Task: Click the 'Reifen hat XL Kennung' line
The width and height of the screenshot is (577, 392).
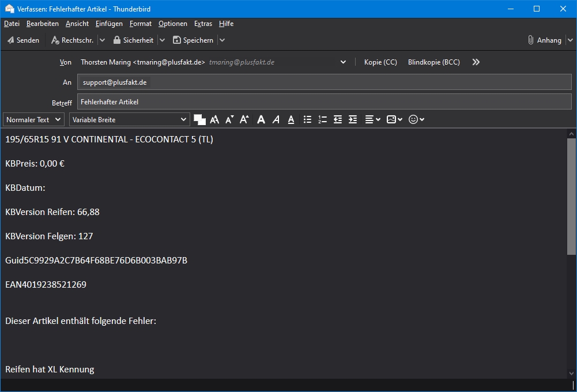Action: coord(50,369)
